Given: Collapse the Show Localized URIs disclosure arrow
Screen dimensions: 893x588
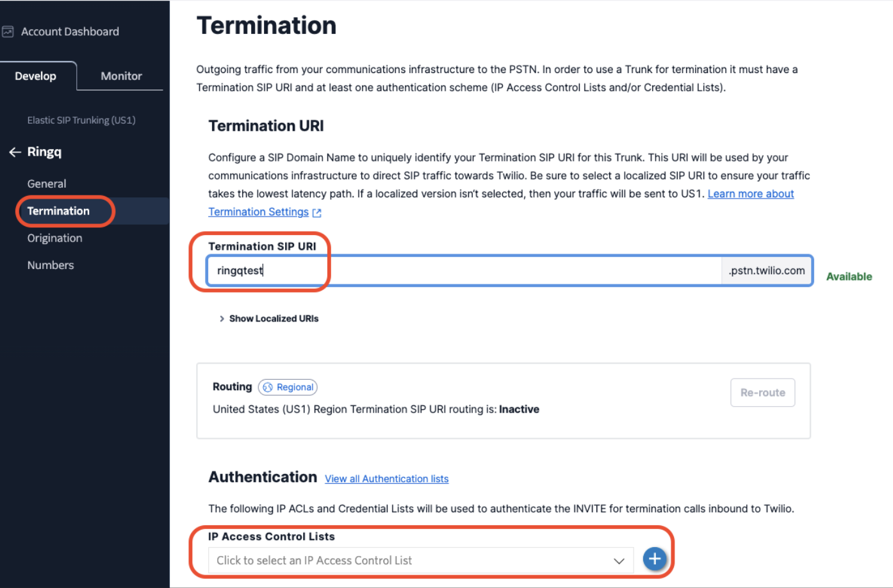Looking at the screenshot, I should [222, 318].
